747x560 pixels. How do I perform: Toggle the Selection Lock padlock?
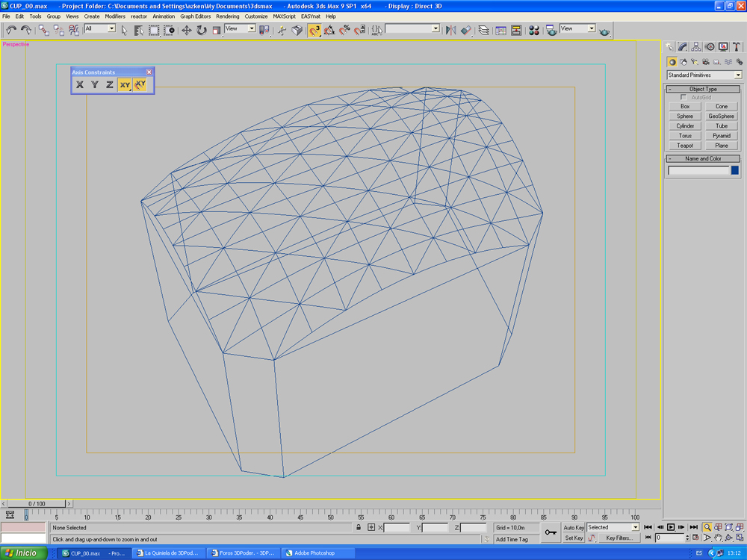(359, 527)
